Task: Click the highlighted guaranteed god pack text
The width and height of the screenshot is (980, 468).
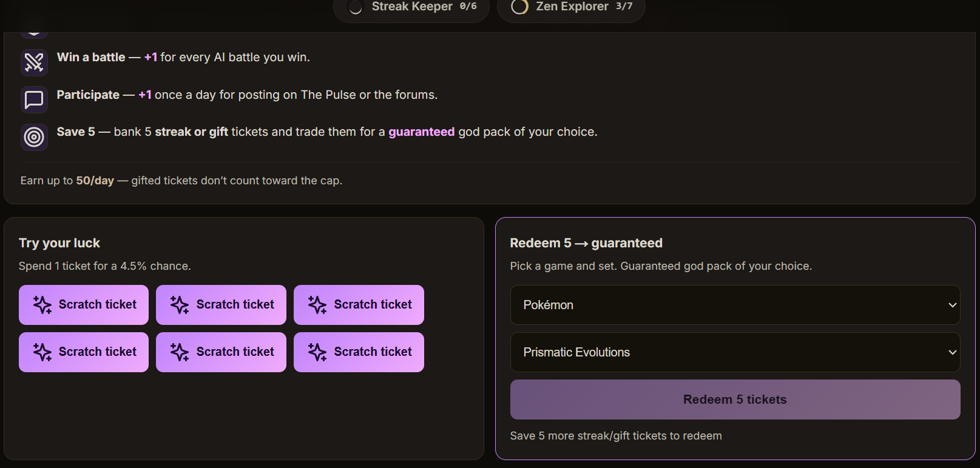Action: 421,132
